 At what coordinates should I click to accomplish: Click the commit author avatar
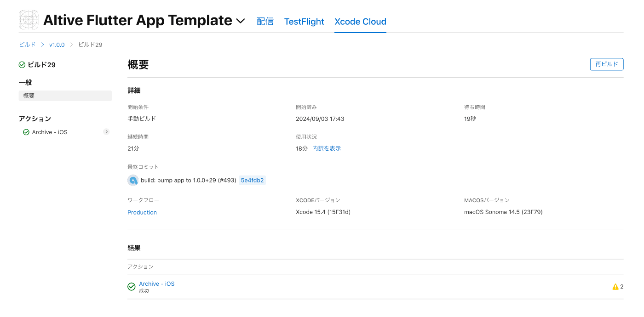tap(133, 180)
